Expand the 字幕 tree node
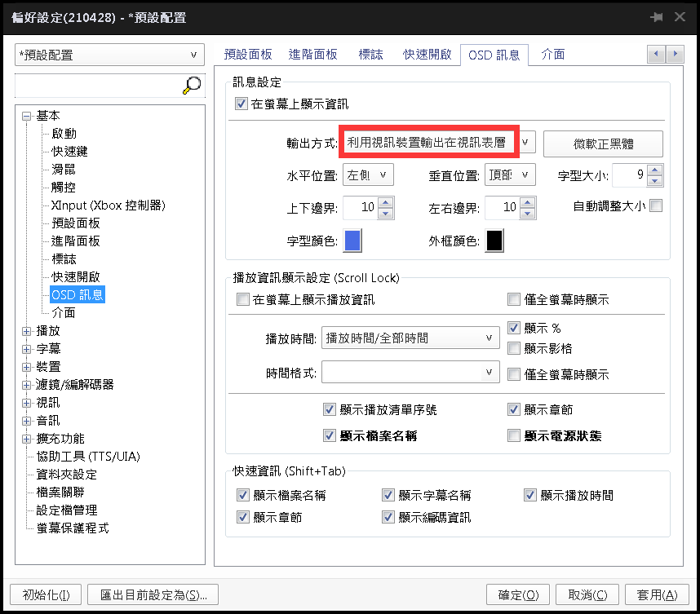700x614 pixels. click(27, 349)
